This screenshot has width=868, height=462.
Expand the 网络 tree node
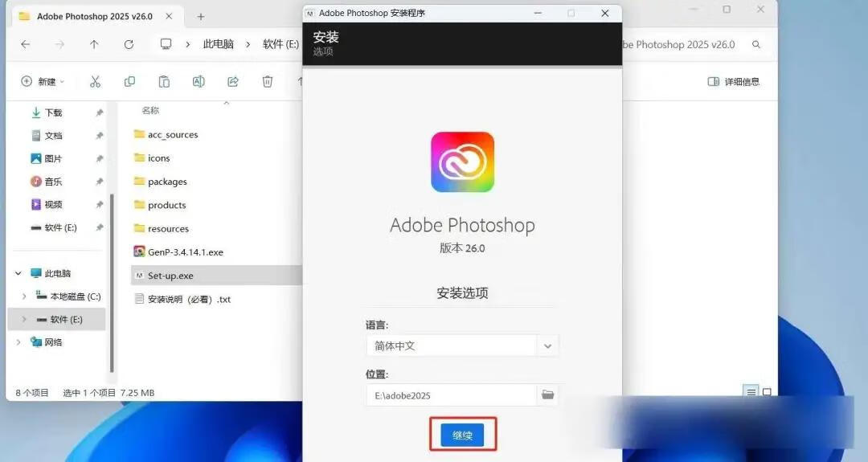coord(18,342)
